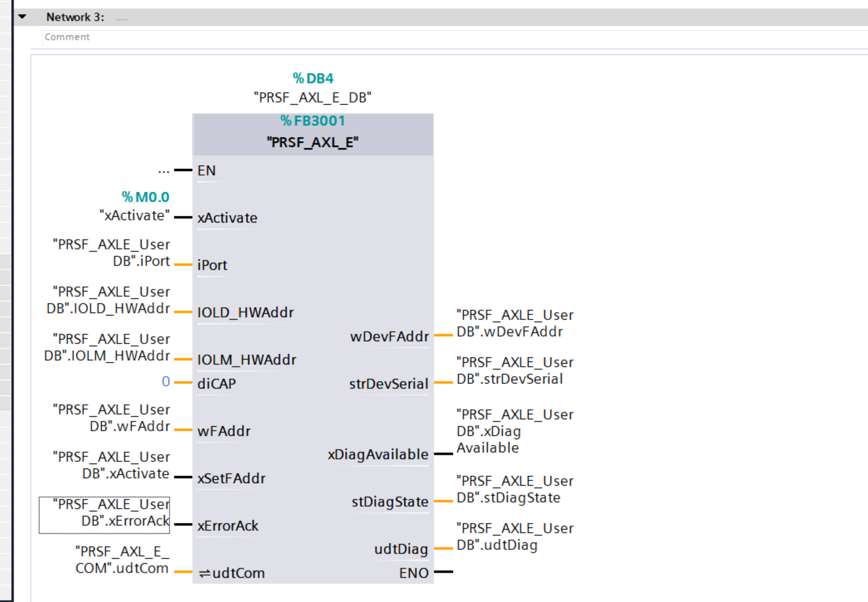Select the %DB4 instance data block address
868x602 pixels.
click(x=313, y=78)
